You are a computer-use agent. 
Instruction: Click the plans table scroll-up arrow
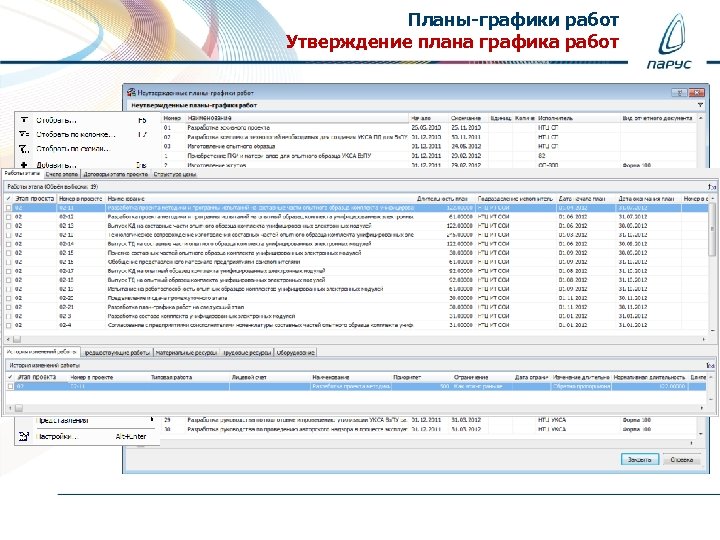[x=701, y=118]
